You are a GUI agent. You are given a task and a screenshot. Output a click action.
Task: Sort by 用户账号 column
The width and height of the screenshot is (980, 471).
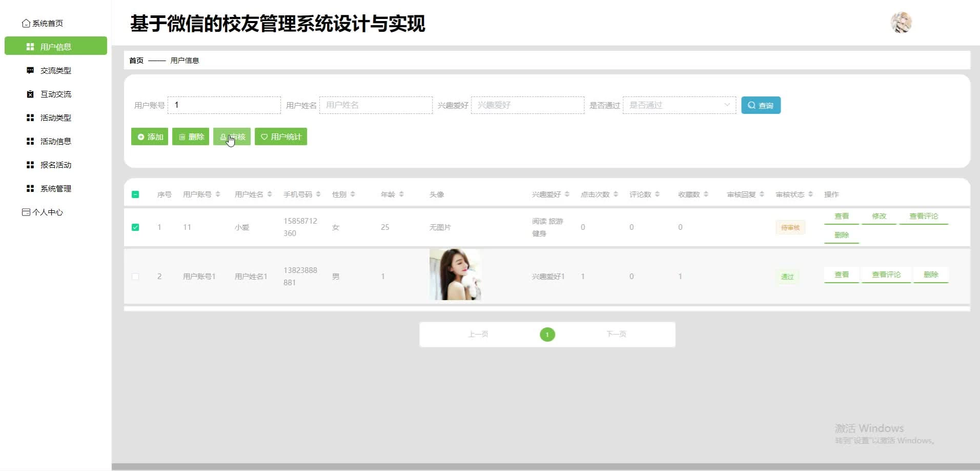218,194
